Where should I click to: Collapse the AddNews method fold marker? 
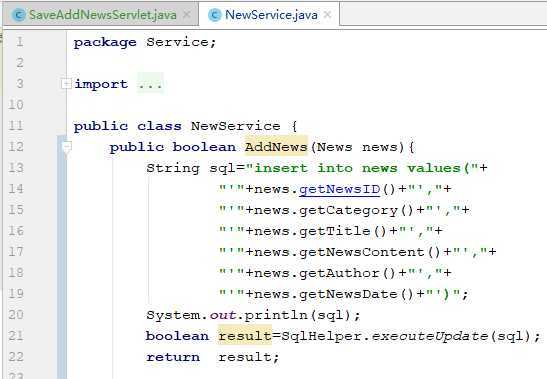pos(67,147)
